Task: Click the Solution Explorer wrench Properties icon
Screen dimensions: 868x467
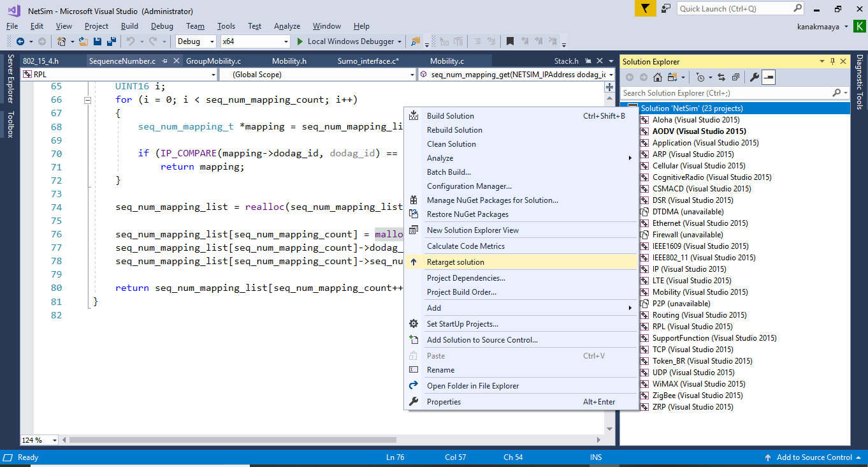Action: coord(754,77)
